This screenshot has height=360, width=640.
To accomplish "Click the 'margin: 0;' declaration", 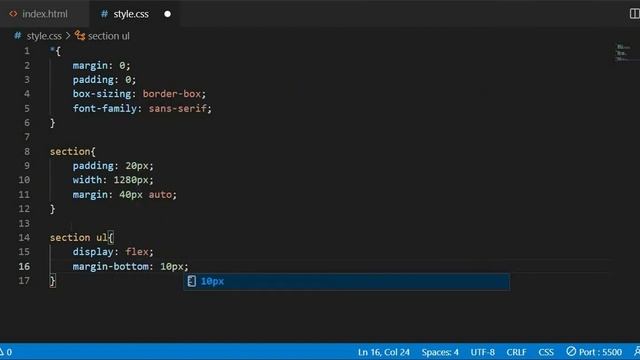I will [102, 65].
